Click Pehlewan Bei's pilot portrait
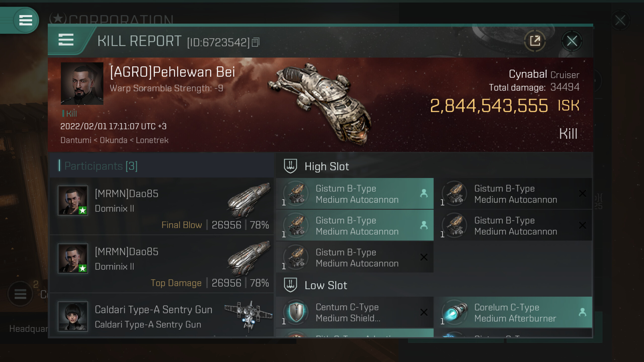The width and height of the screenshot is (644, 362). pyautogui.click(x=82, y=83)
